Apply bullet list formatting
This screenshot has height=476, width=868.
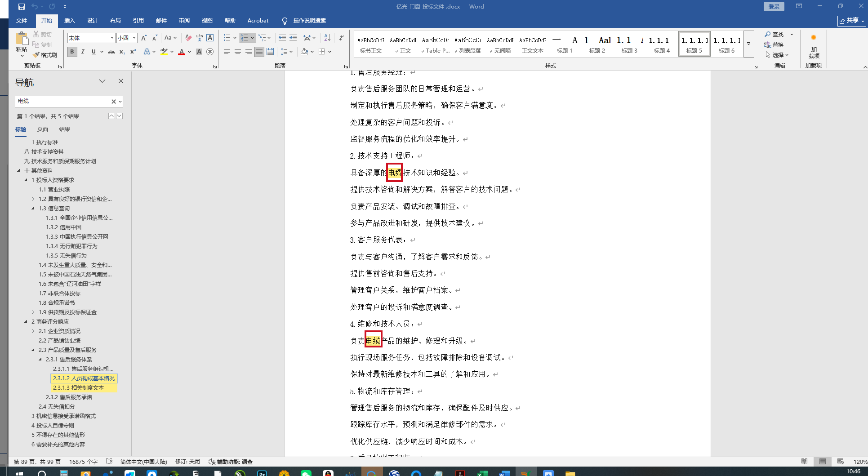[x=227, y=38]
